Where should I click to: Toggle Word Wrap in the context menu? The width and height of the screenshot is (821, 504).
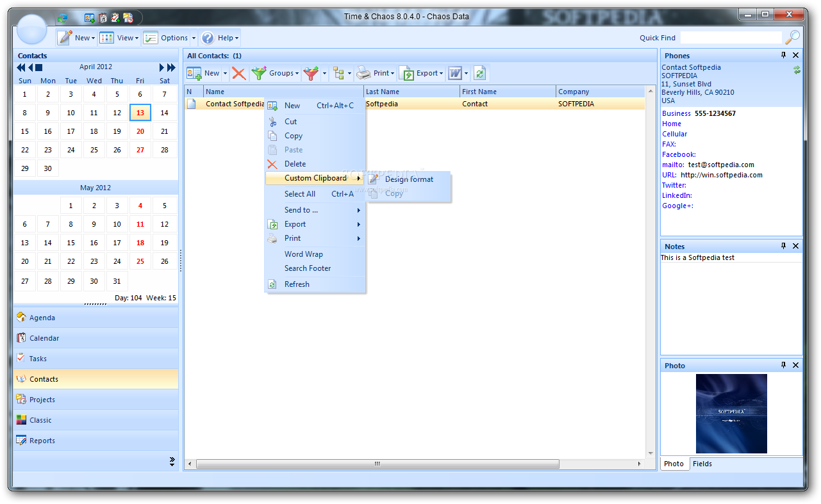coord(315,254)
